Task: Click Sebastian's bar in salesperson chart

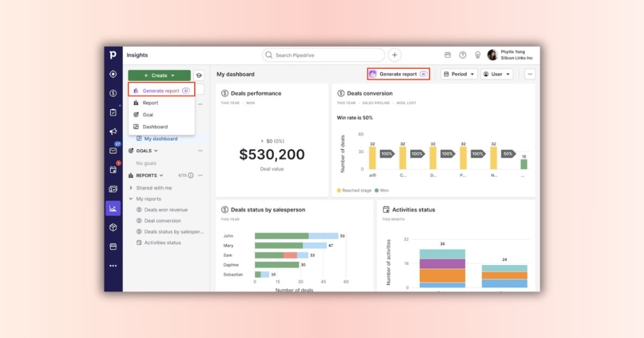Action: click(262, 274)
